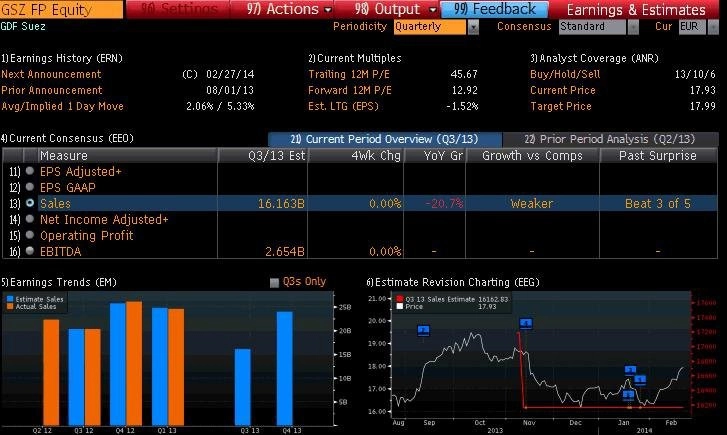Click the Q3 13 estimate sales blue bar

point(242,387)
